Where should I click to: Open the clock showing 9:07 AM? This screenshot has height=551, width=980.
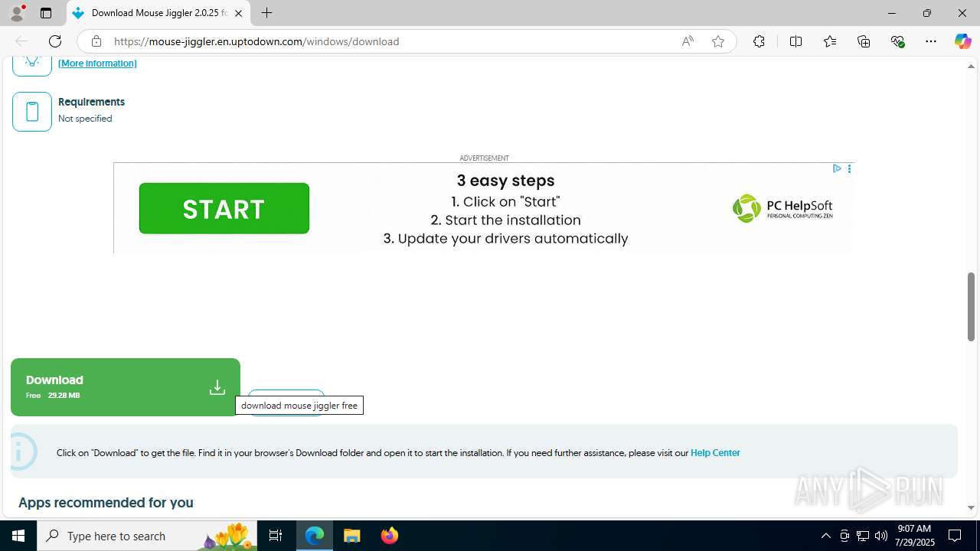tap(914, 536)
